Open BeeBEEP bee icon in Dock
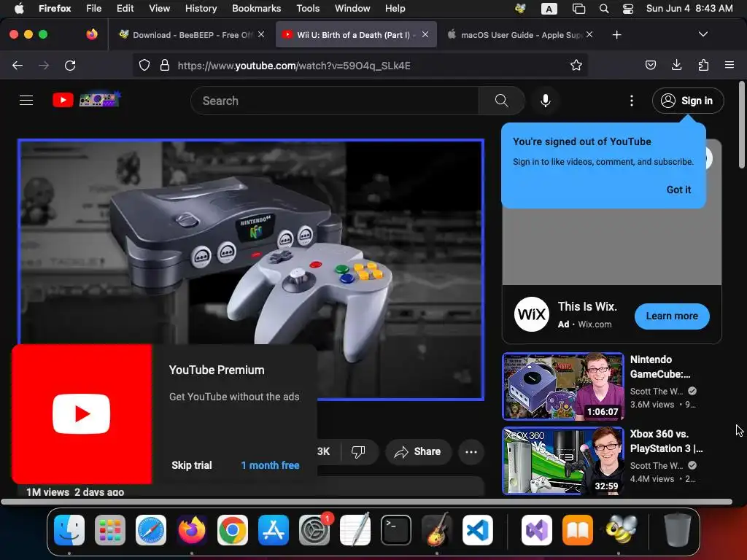The width and height of the screenshot is (747, 560). click(622, 529)
